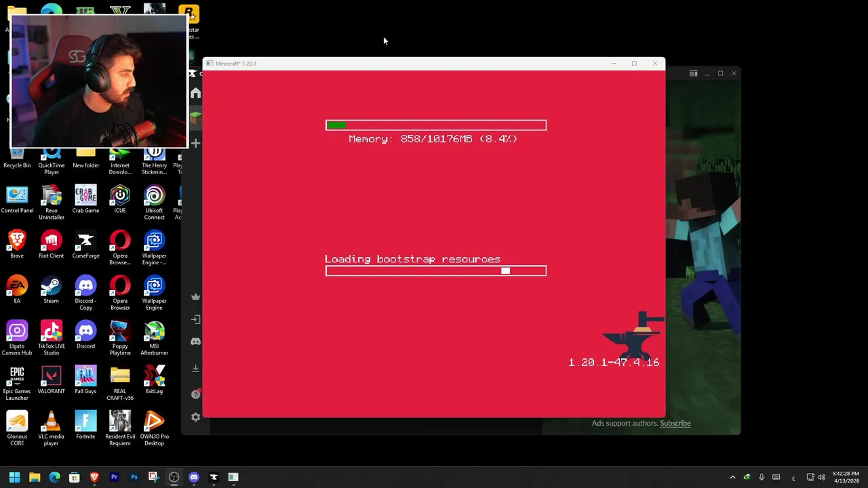868x488 pixels.
Task: Select the EA desktop shortcut
Action: [x=17, y=289]
